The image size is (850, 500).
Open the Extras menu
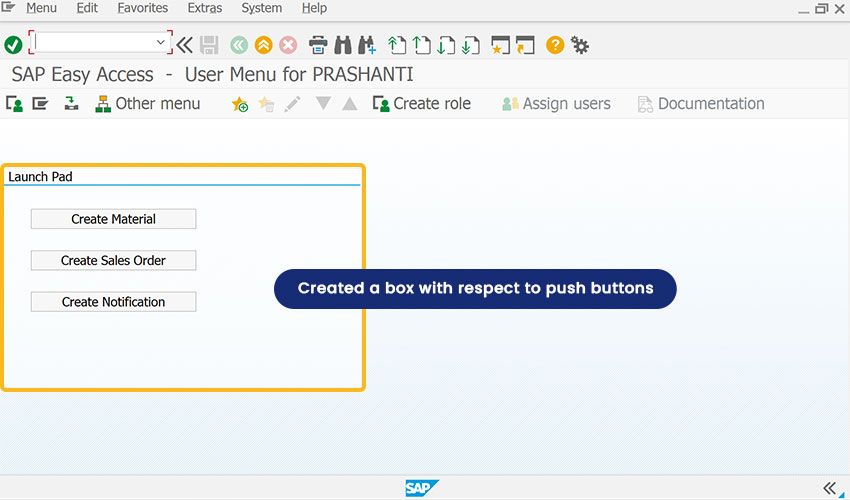[x=205, y=8]
